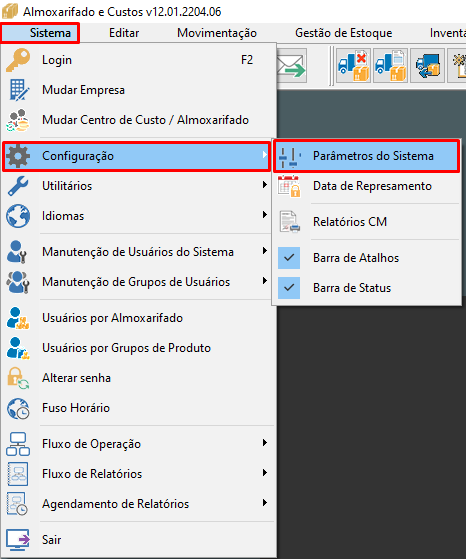The width and height of the screenshot is (466, 559).
Task: Click the Login key icon
Action: click(18, 60)
